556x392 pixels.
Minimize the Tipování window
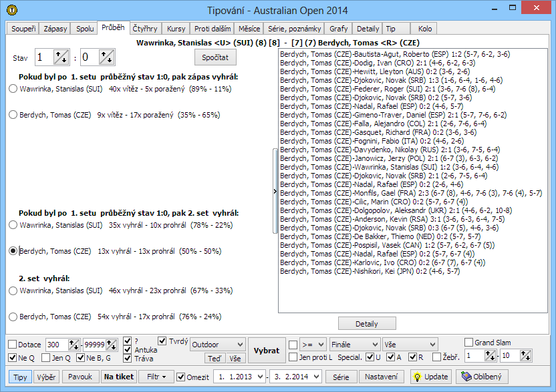(495, 9)
